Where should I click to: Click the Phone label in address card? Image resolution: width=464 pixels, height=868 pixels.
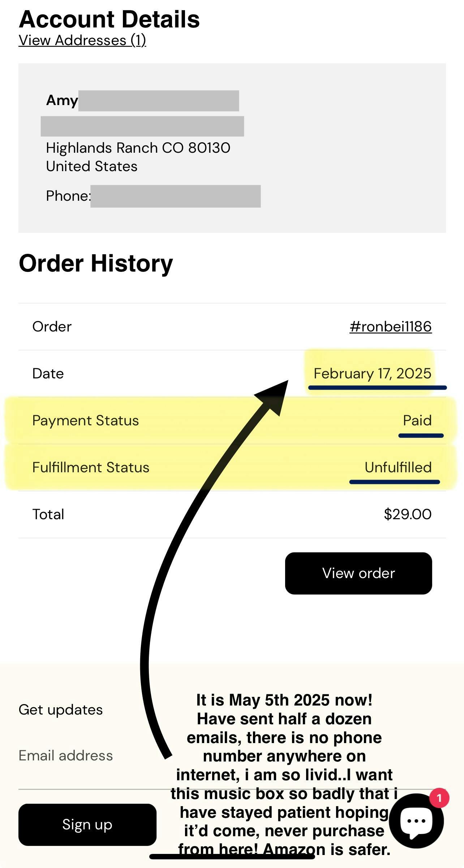(68, 196)
